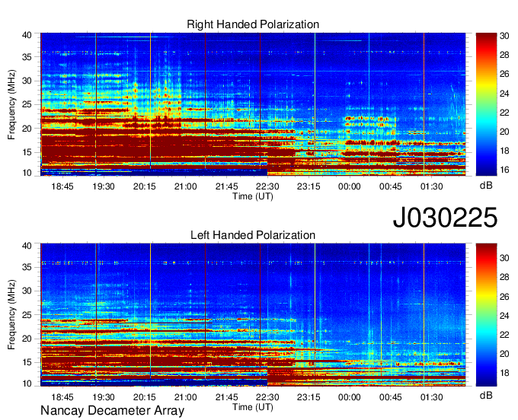The width and height of the screenshot is (518, 420).
Task: Click the 20:15 time tick under Left Handed plot
Action: coord(145,397)
